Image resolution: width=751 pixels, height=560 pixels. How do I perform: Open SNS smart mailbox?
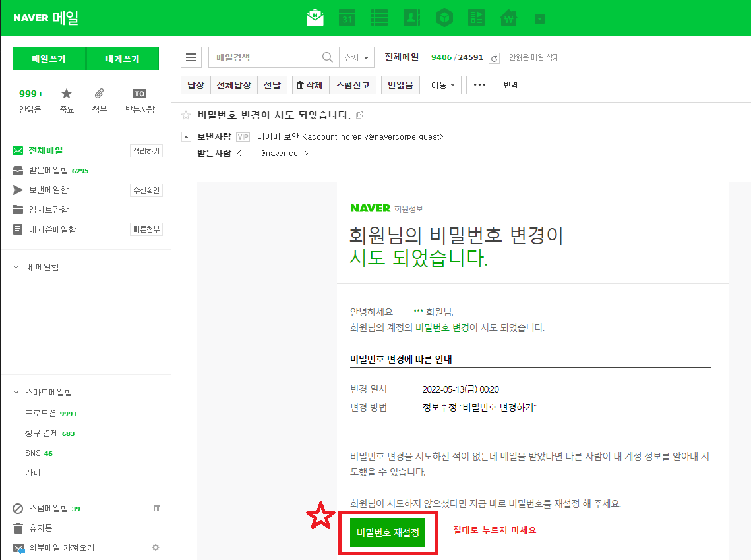tap(33, 453)
